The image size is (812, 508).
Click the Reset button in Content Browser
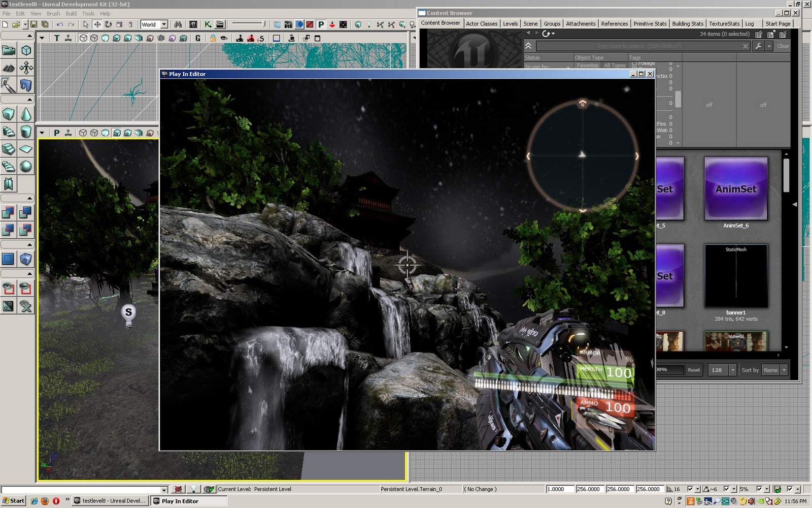coord(694,370)
